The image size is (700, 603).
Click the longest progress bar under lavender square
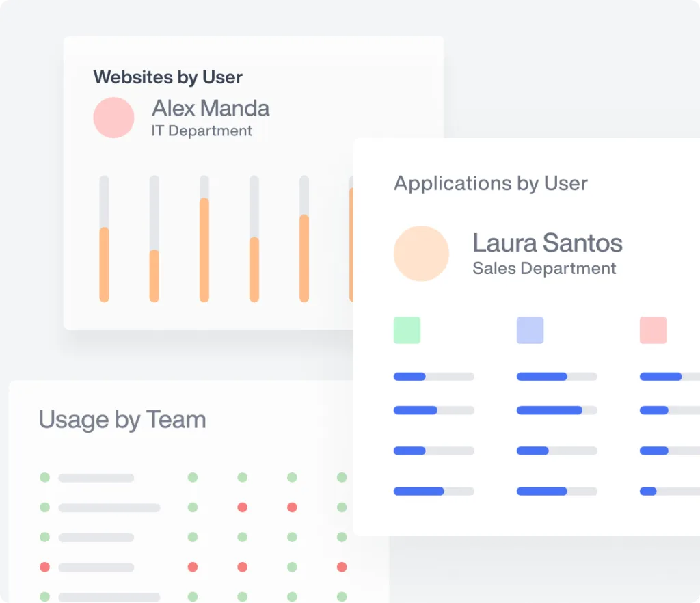[x=556, y=410]
